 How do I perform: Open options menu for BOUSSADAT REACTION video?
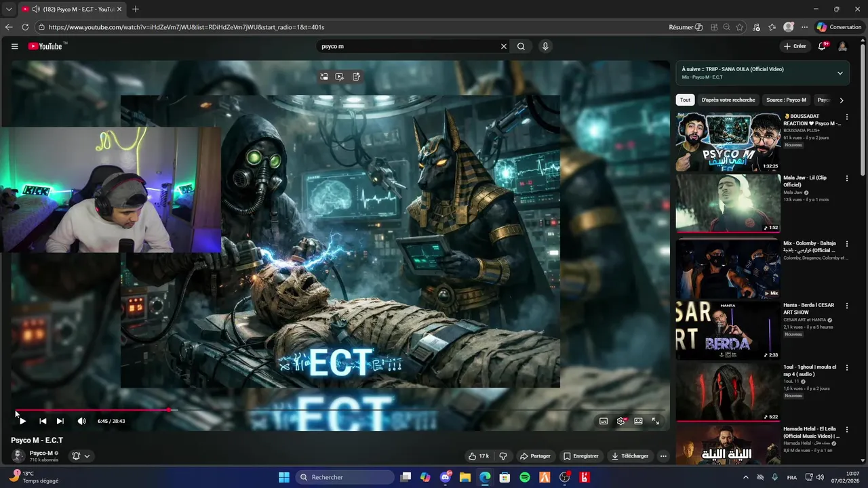(x=846, y=117)
